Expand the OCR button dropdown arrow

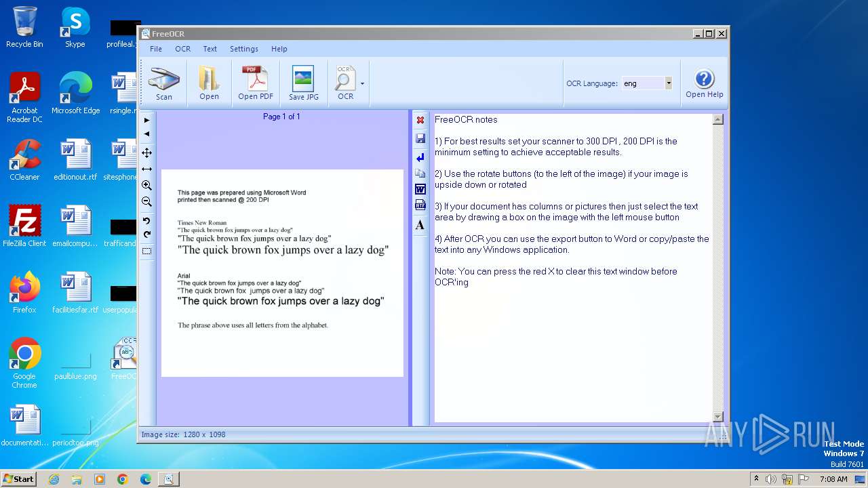tap(362, 84)
